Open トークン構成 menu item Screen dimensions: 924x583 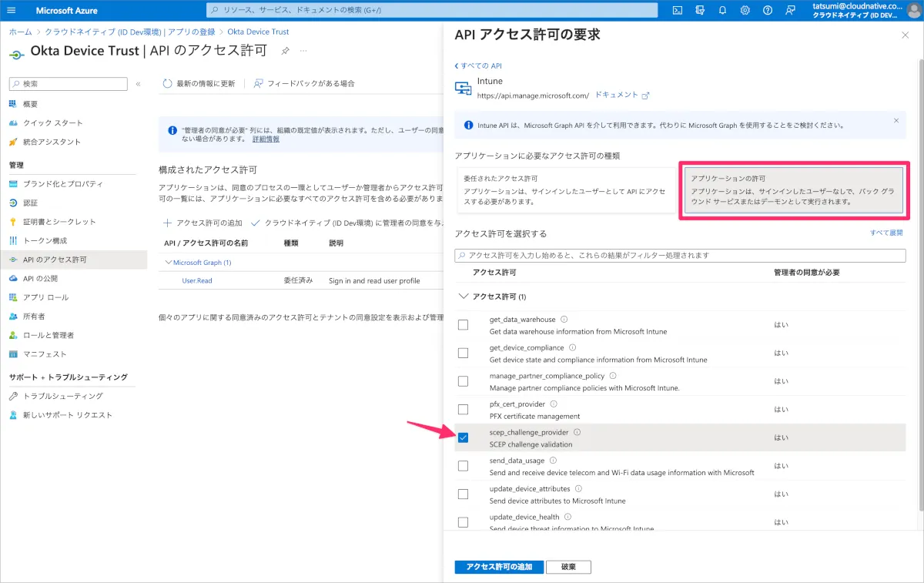pyautogui.click(x=45, y=241)
